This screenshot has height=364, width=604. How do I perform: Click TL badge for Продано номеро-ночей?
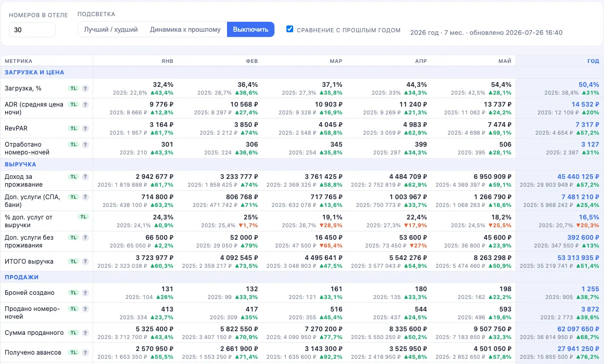tap(73, 309)
